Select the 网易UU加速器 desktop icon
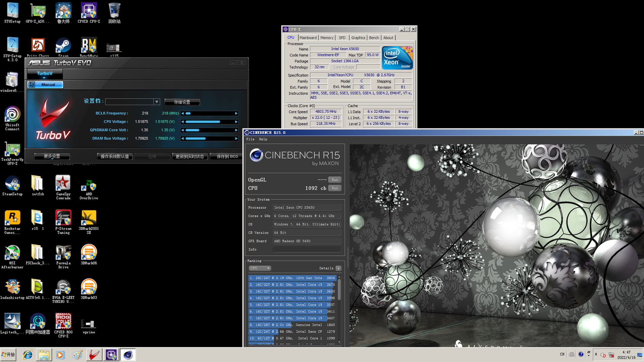644x362 pixels. [x=38, y=323]
